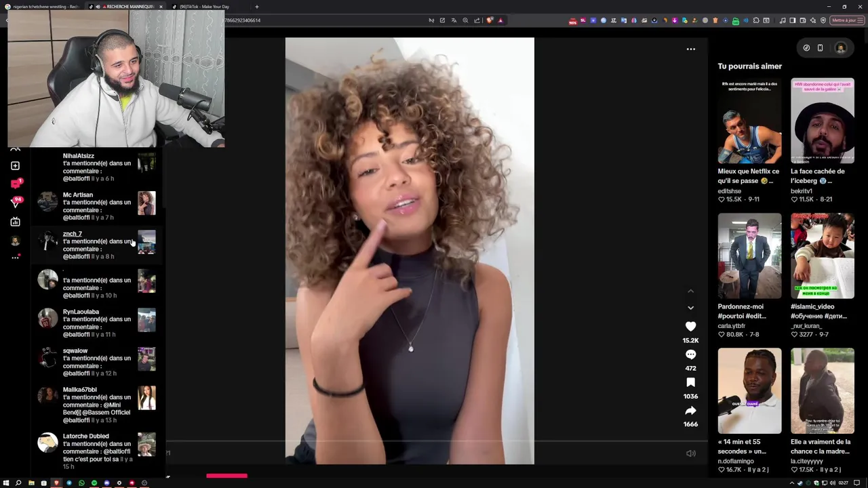The width and height of the screenshot is (868, 488).
Task: Mute the video with the speaker icon
Action: point(690,453)
